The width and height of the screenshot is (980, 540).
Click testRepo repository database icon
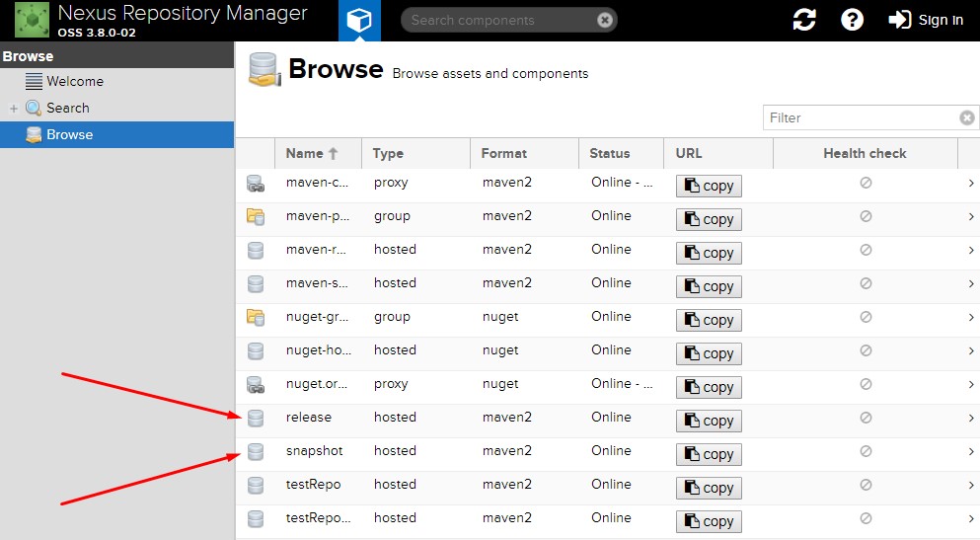[255, 485]
